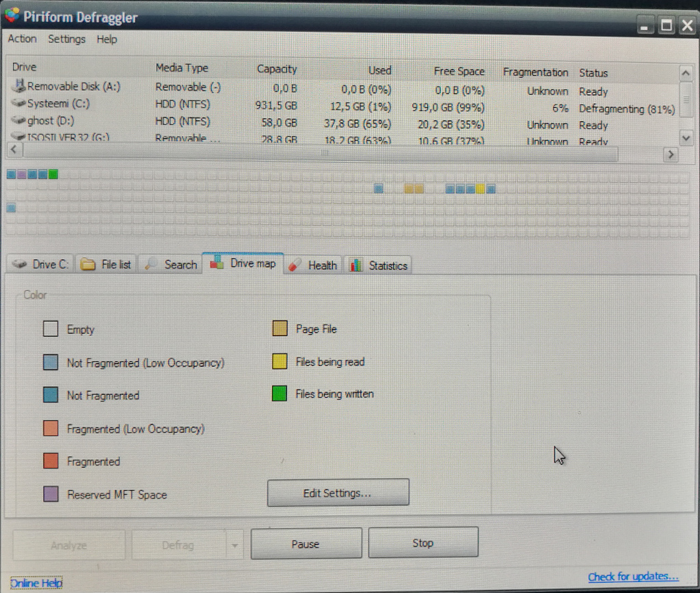
Task: Select the ghost (D:) drive row
Action: (x=343, y=123)
